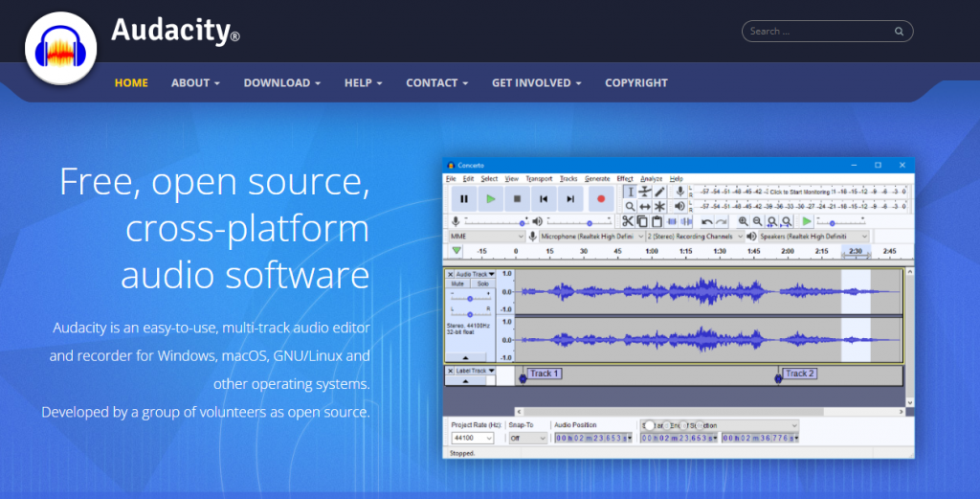Click the Redo arrow icon

tap(722, 221)
